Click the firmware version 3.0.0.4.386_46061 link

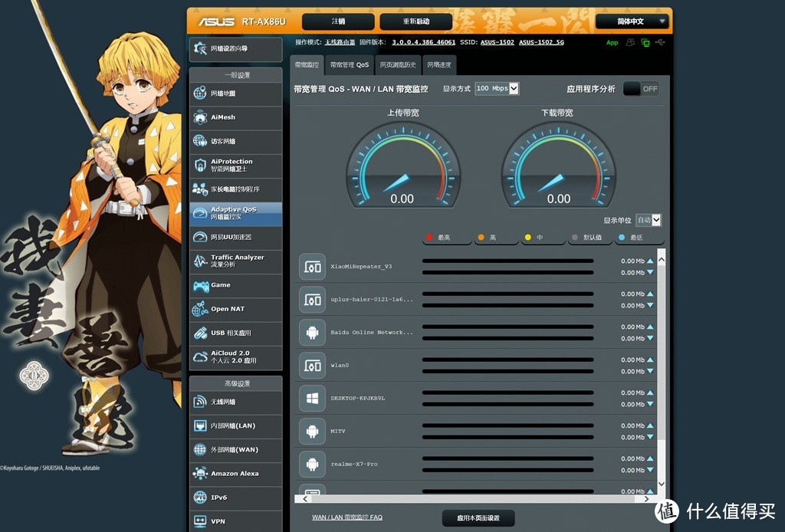tap(423, 42)
